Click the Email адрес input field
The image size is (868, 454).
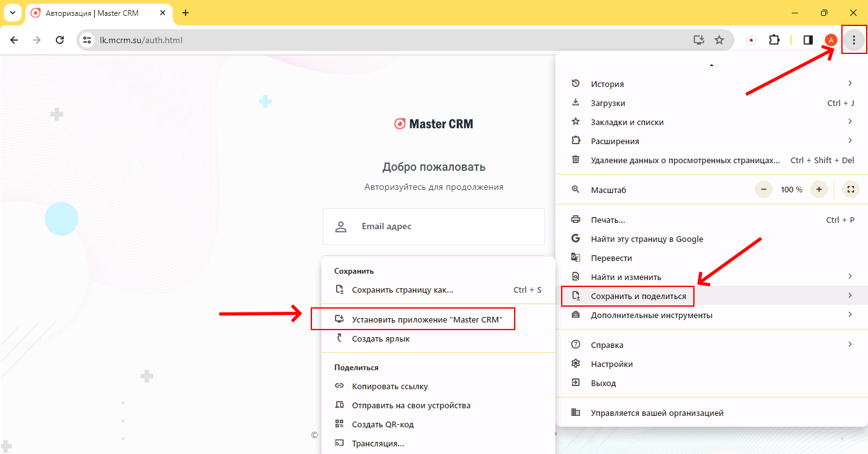433,227
